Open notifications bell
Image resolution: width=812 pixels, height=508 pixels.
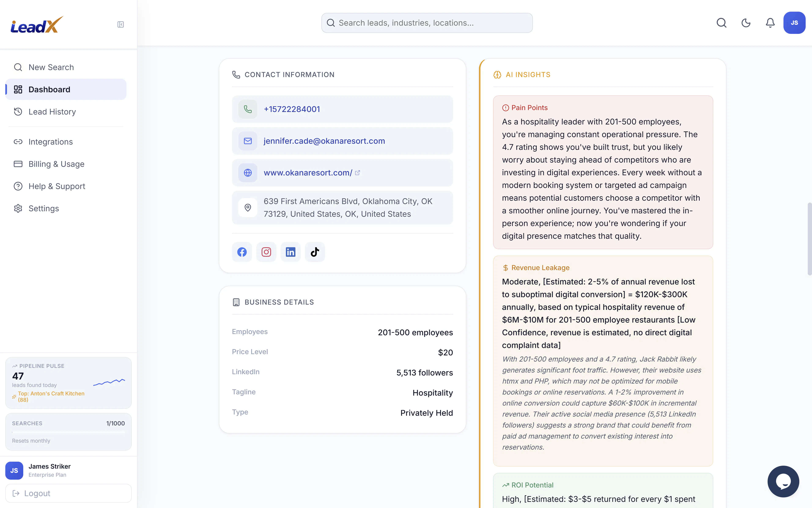(770, 23)
